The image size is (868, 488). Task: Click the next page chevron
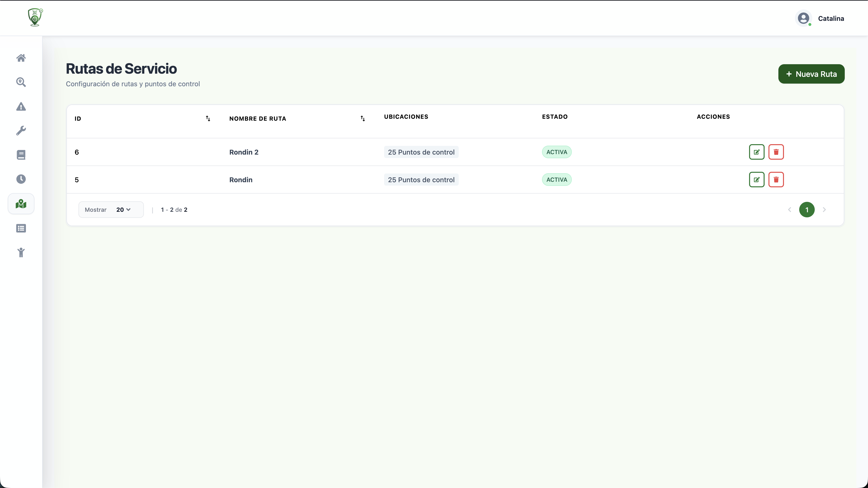[824, 210]
